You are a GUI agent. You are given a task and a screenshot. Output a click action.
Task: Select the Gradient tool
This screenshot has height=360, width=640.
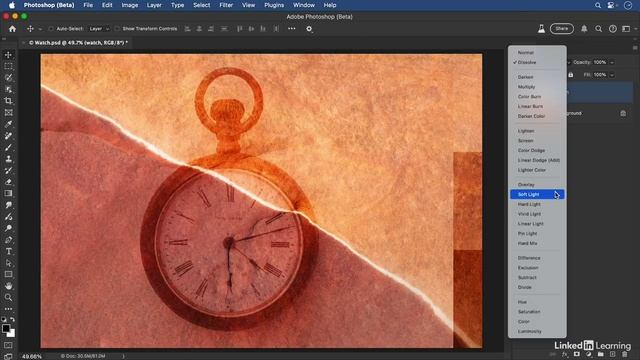8,193
